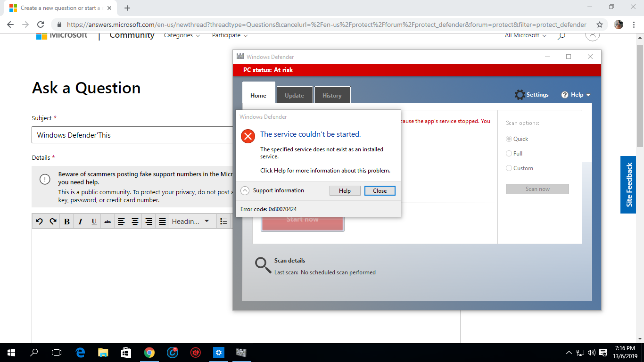The height and width of the screenshot is (362, 644).
Task: Open a new Chrome tab
Action: [127, 8]
